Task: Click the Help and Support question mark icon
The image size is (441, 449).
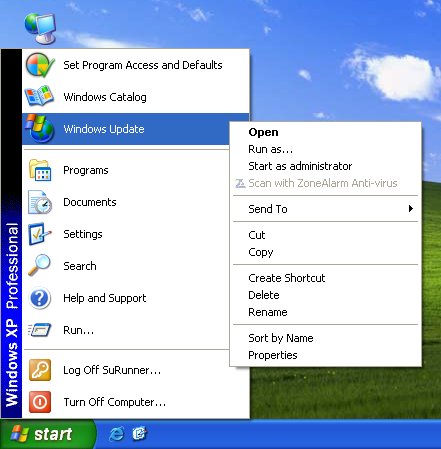Action: (x=40, y=298)
